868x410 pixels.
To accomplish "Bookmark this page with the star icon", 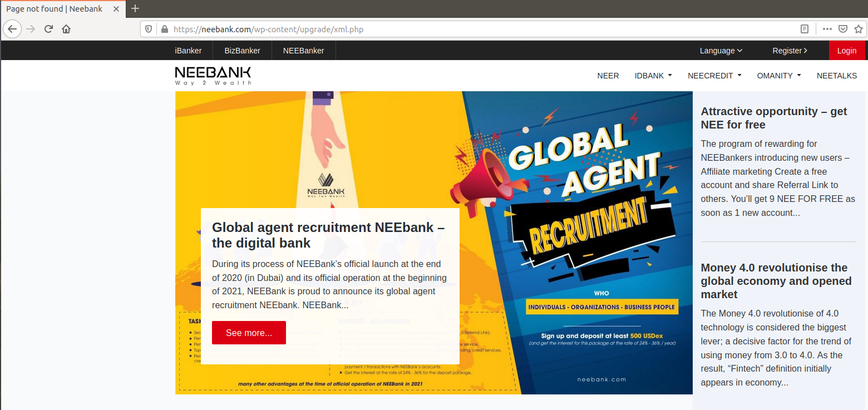I will pyautogui.click(x=857, y=29).
